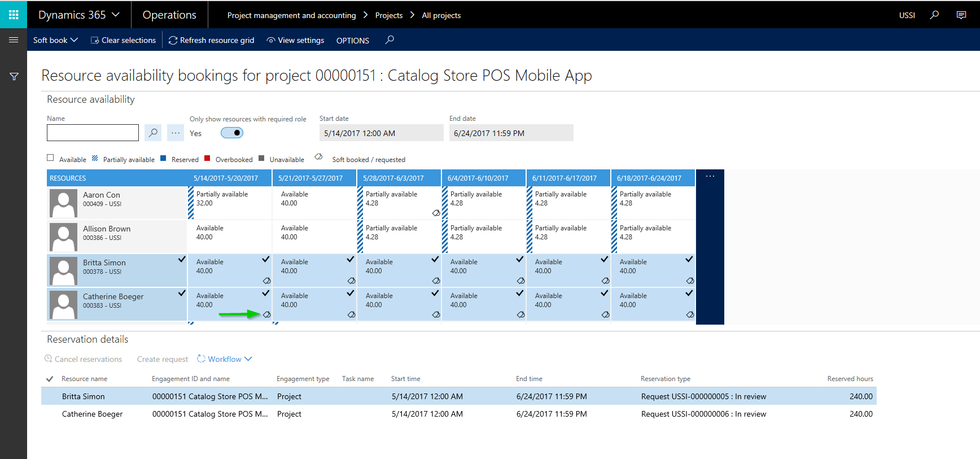Open the ellipsis button next to Name
The image size is (980, 459).
(x=176, y=133)
